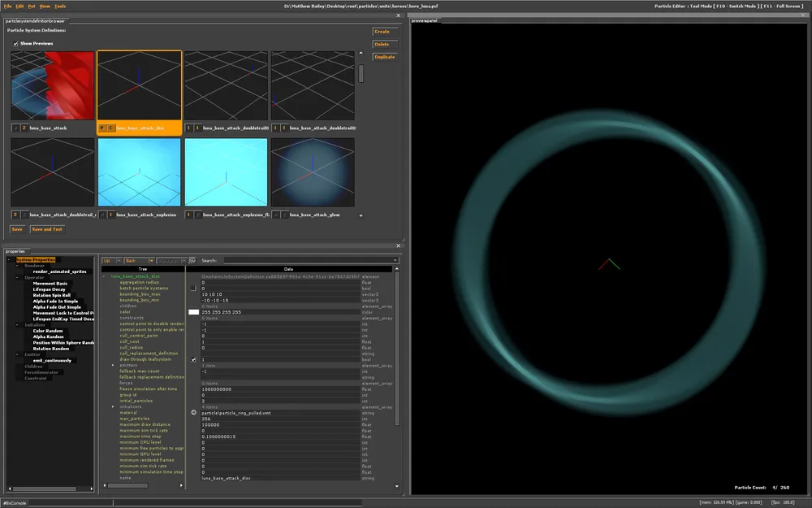The image size is (812, 508).
Task: Select the luna_base_attack_explosion thumbnail
Action: coord(139,172)
